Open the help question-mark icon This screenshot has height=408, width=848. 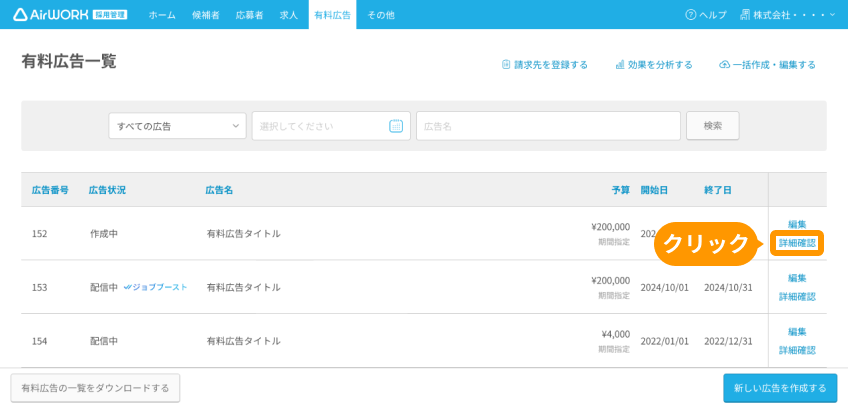691,15
